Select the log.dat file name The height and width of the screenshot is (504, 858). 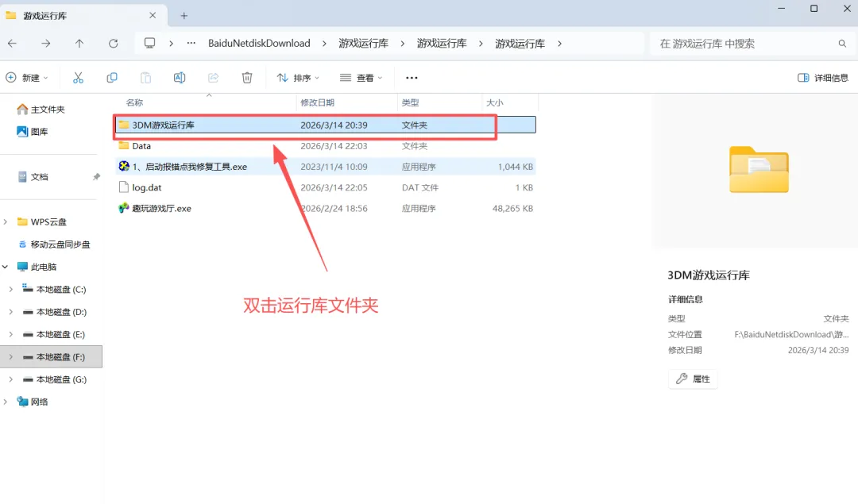[147, 187]
